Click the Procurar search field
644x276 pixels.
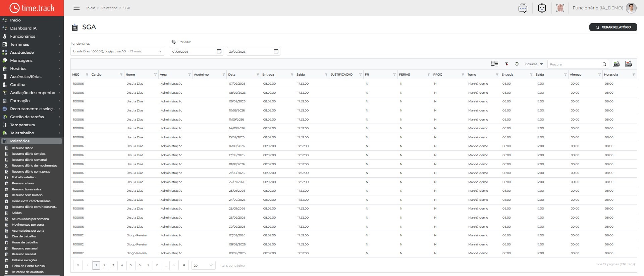[574, 64]
